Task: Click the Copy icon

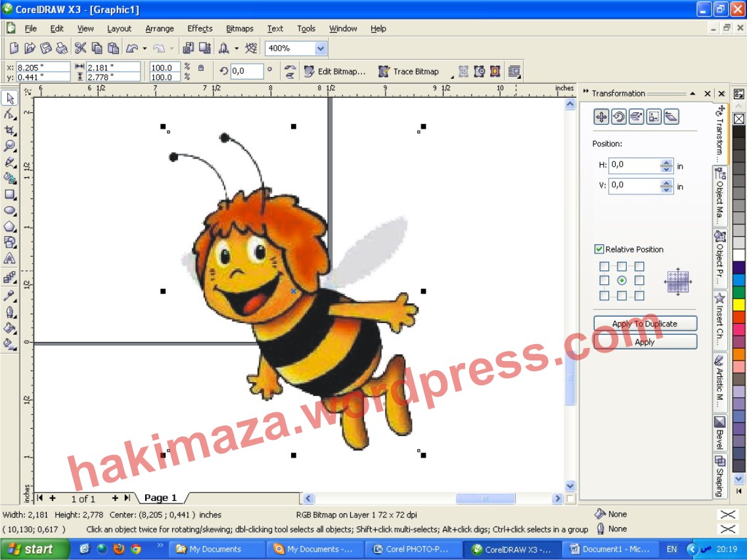Action: tap(97, 48)
